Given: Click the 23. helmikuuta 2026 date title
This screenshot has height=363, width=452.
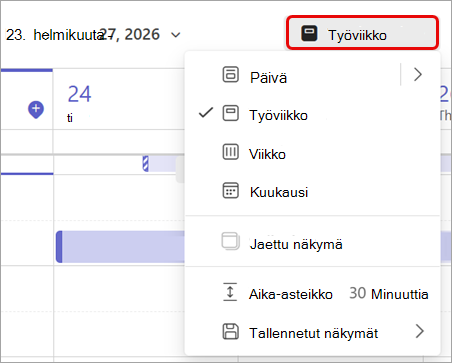Looking at the screenshot, I should pyautogui.click(x=83, y=35).
